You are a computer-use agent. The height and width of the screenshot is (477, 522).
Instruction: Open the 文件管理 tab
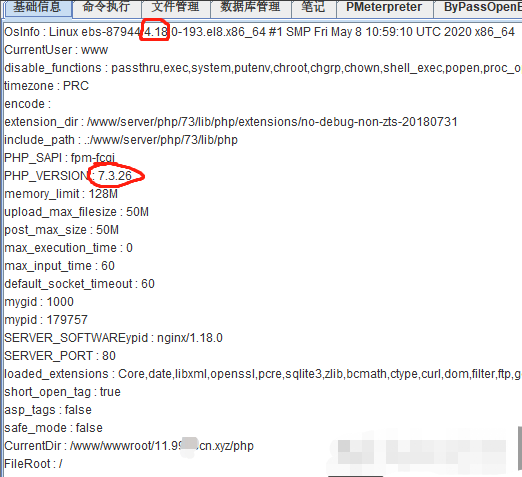point(176,8)
